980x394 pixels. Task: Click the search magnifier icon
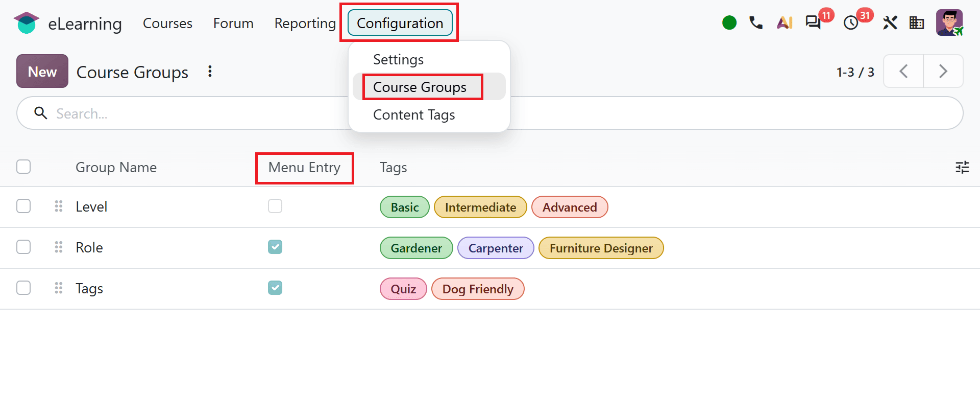(41, 113)
